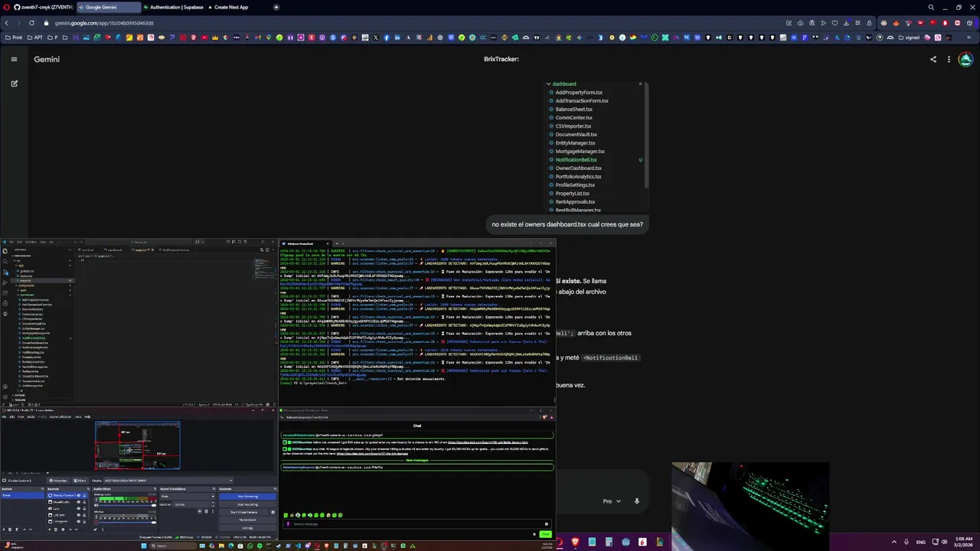
Task: Move the selected OBS source down
Action: (x=77, y=530)
